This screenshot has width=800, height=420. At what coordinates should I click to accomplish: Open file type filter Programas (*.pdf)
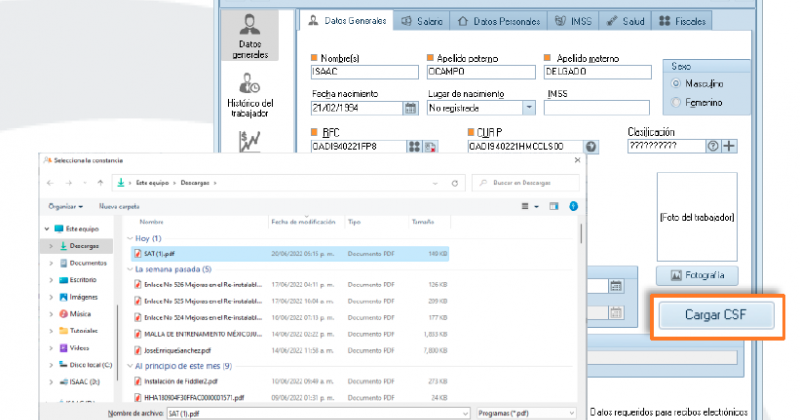click(x=526, y=413)
